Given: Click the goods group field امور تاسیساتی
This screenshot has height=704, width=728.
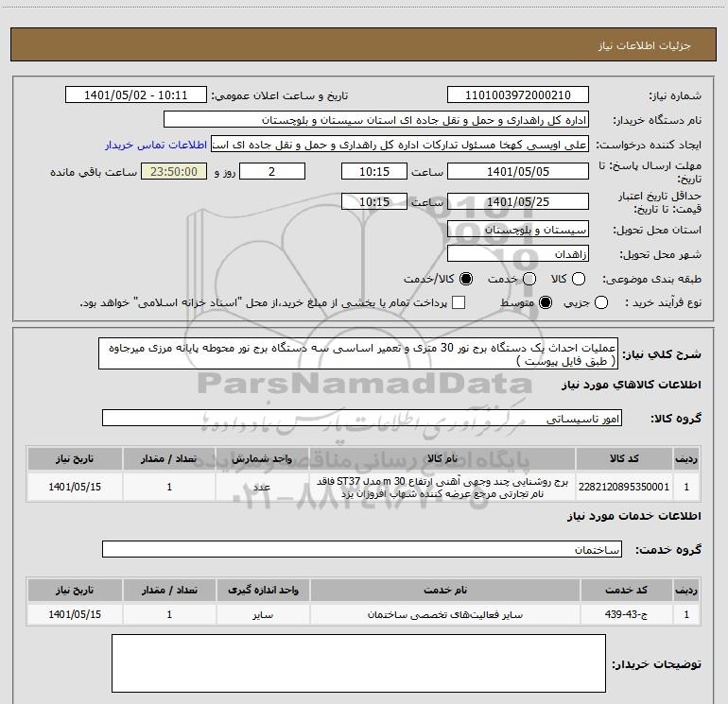Looking at the screenshot, I should click(362, 418).
